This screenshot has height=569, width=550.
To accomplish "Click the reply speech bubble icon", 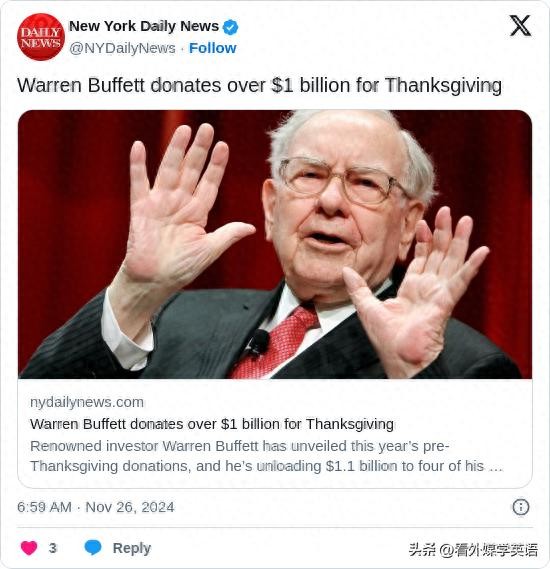I will tap(93, 547).
